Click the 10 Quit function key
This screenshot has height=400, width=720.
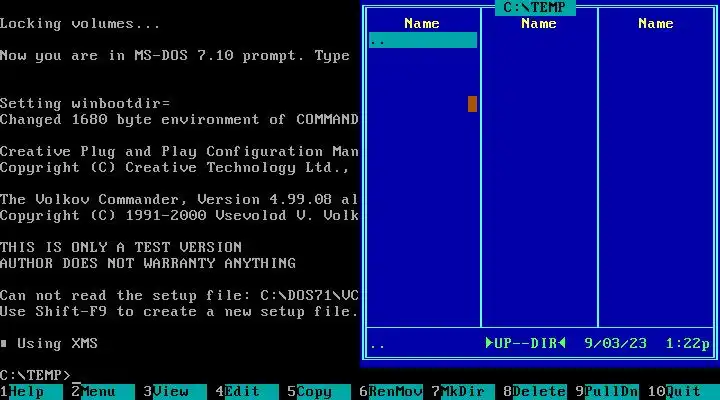pyautogui.click(x=684, y=391)
